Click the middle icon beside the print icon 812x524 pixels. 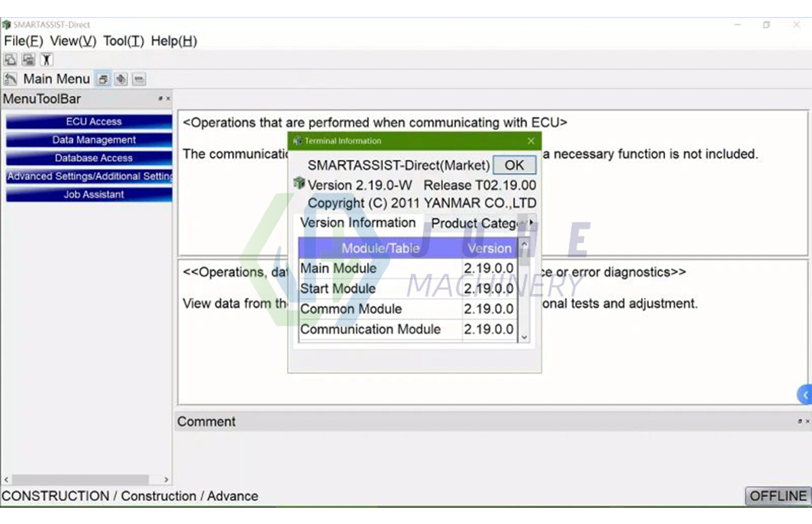121,79
